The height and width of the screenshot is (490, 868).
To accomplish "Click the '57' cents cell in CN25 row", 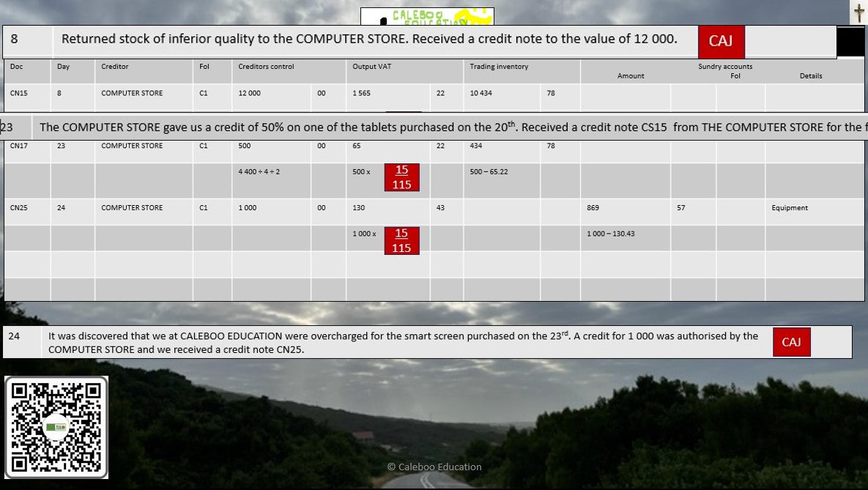I will click(681, 207).
